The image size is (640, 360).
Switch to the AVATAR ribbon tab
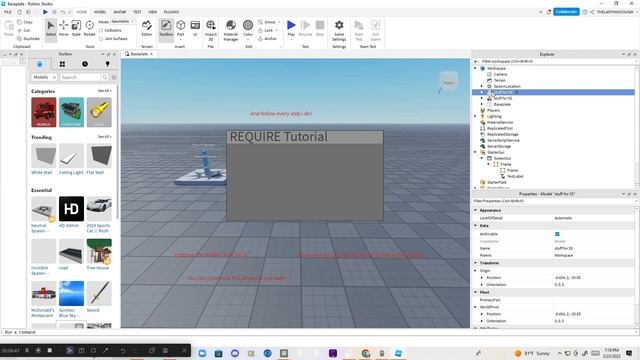(x=120, y=12)
